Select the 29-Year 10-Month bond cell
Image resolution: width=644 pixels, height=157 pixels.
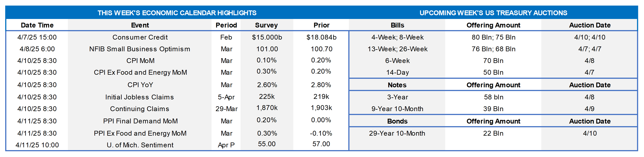[x=397, y=133]
